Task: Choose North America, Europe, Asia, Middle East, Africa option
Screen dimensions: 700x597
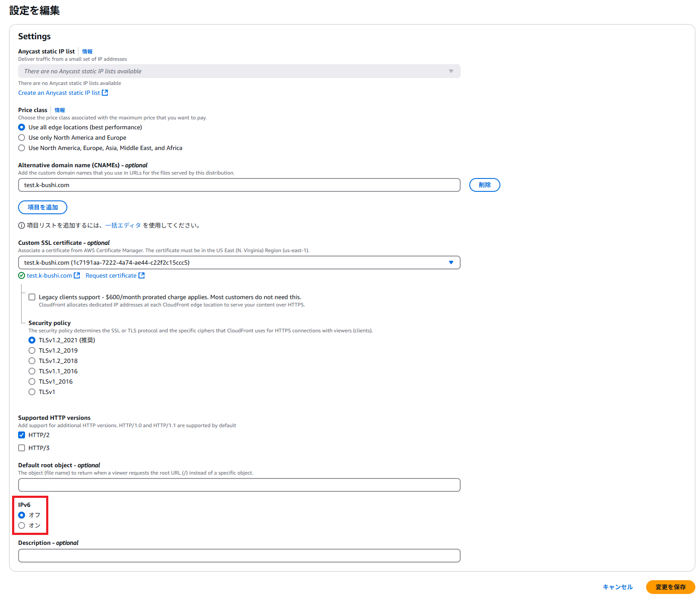Action: [x=22, y=148]
